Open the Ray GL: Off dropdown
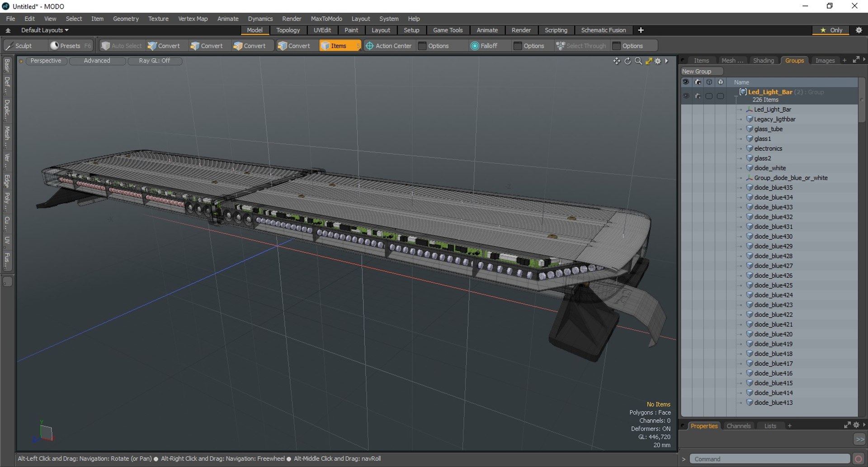868x467 pixels. tap(155, 61)
